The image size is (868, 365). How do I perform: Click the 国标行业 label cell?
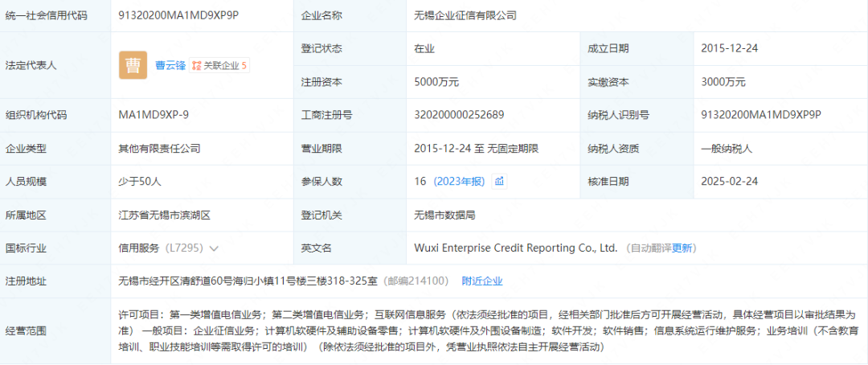pyautogui.click(x=55, y=248)
